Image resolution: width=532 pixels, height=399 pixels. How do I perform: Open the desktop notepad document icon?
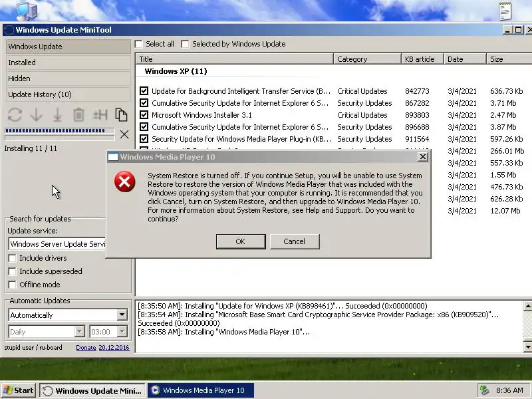coord(505,11)
